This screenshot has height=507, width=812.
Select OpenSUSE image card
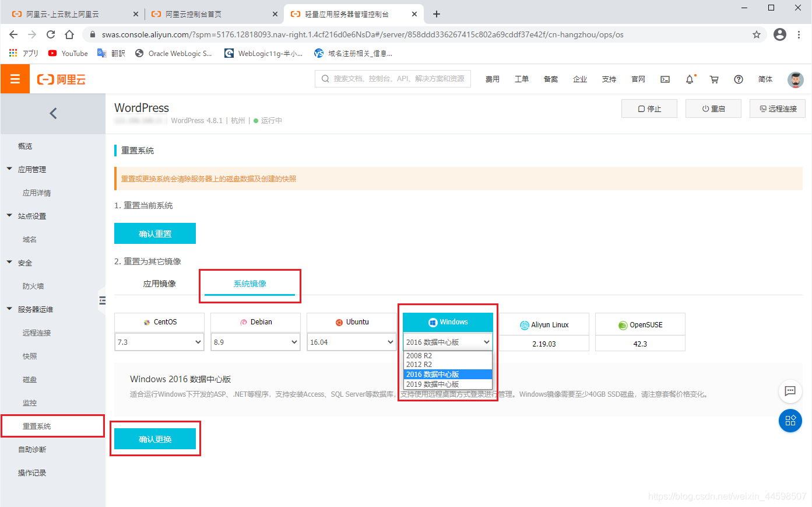[x=641, y=332]
